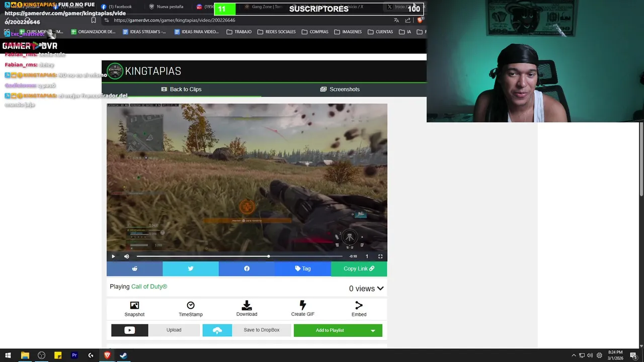Open File Explorer from the taskbar
The height and width of the screenshot is (362, 644).
click(x=25, y=355)
